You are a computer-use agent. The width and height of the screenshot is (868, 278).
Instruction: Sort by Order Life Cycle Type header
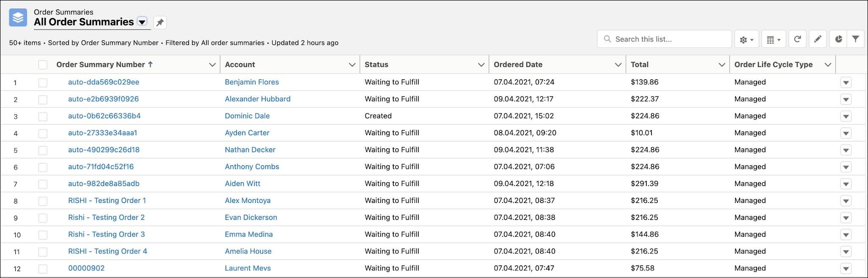click(x=773, y=64)
